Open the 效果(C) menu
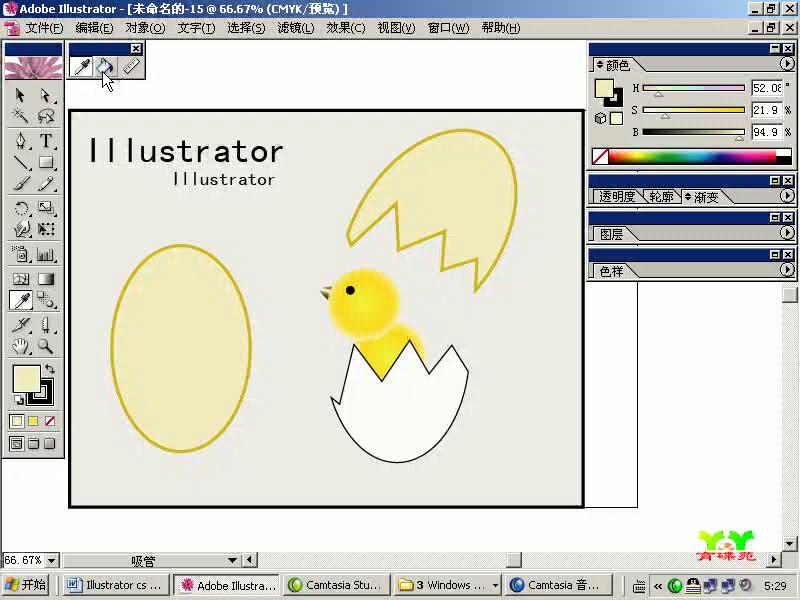Viewport: 800px width, 600px height. (346, 28)
